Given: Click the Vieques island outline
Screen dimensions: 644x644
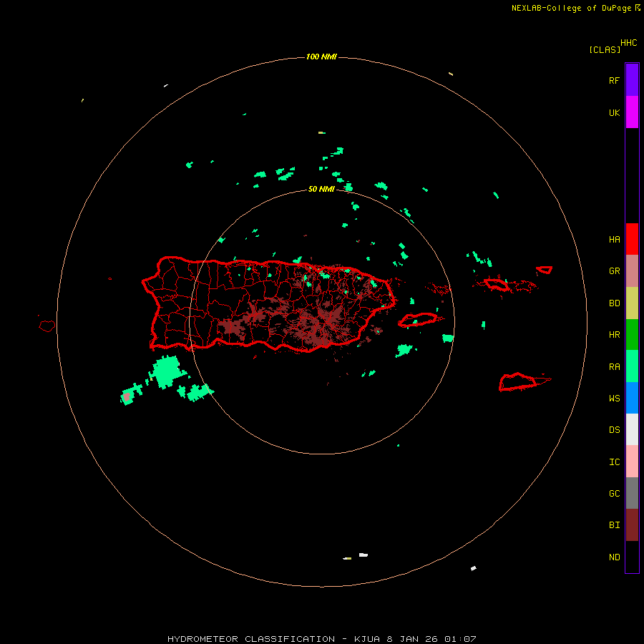Looking at the screenshot, I should click(418, 320).
